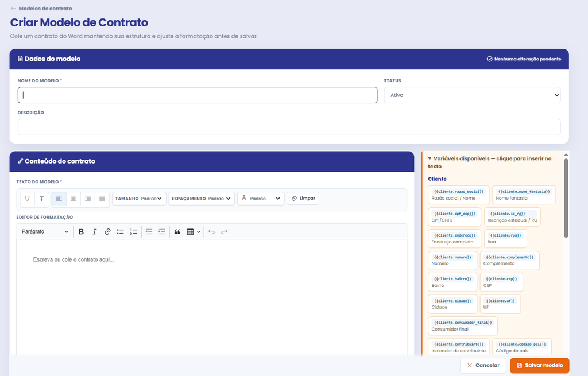Insert a numbered list
The image size is (588, 376).
pyautogui.click(x=133, y=232)
